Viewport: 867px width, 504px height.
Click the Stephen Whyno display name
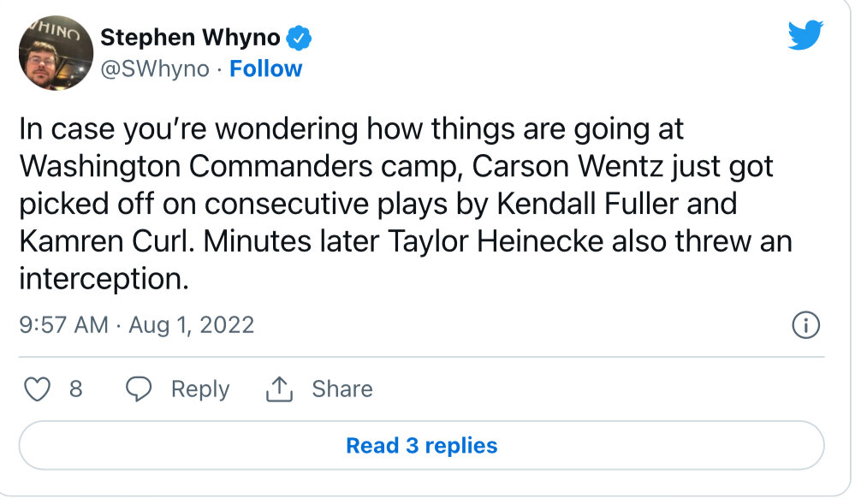(x=190, y=38)
